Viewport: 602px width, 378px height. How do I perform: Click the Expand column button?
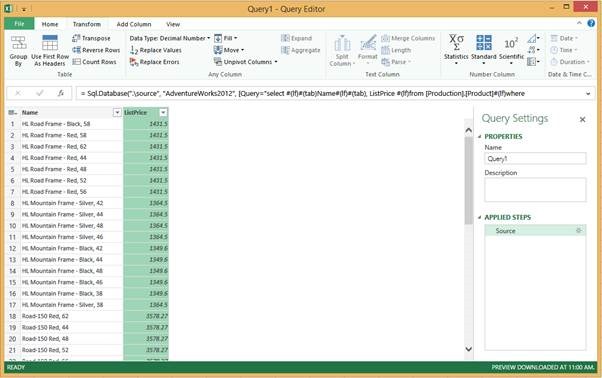point(296,38)
